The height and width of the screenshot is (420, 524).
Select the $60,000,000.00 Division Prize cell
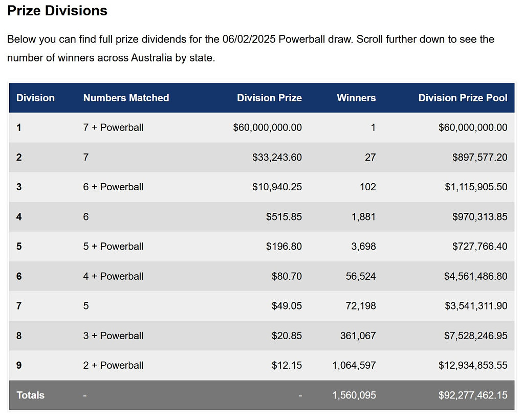point(267,127)
